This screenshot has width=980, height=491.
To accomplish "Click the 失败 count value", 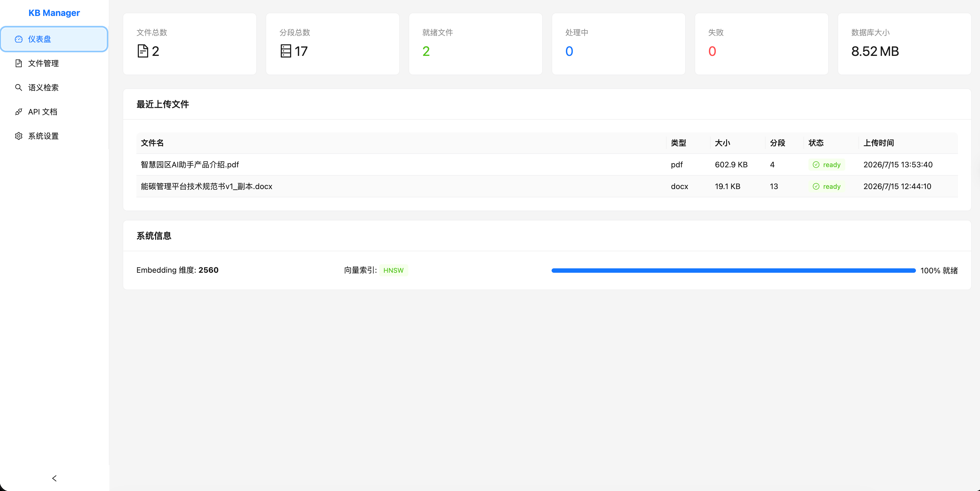I will (x=712, y=51).
